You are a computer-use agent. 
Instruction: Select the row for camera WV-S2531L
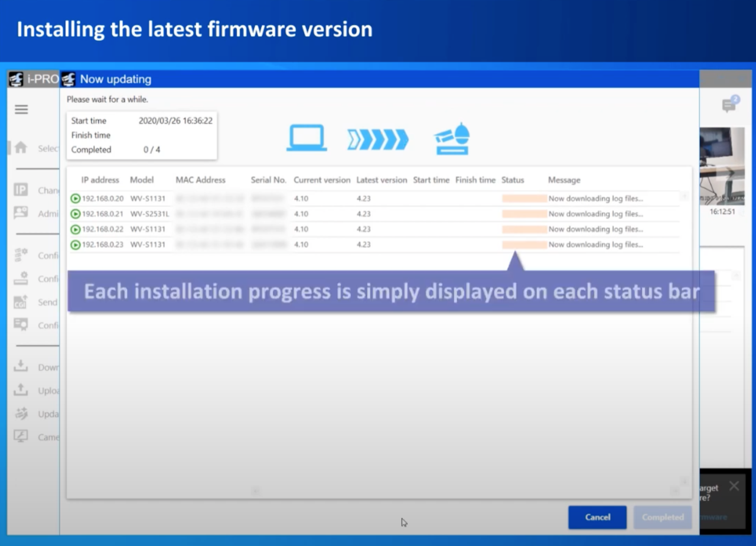click(149, 214)
